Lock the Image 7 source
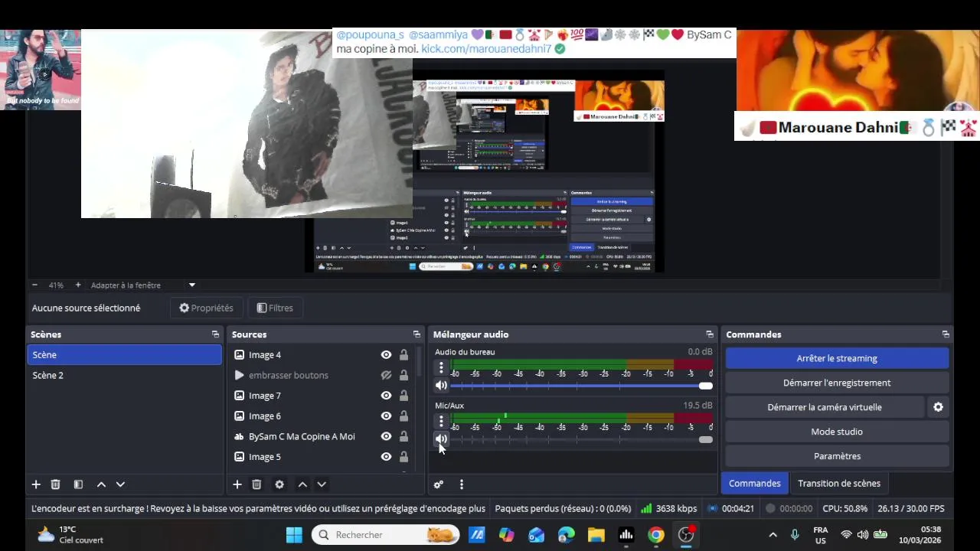This screenshot has height=551, width=980. click(x=403, y=396)
